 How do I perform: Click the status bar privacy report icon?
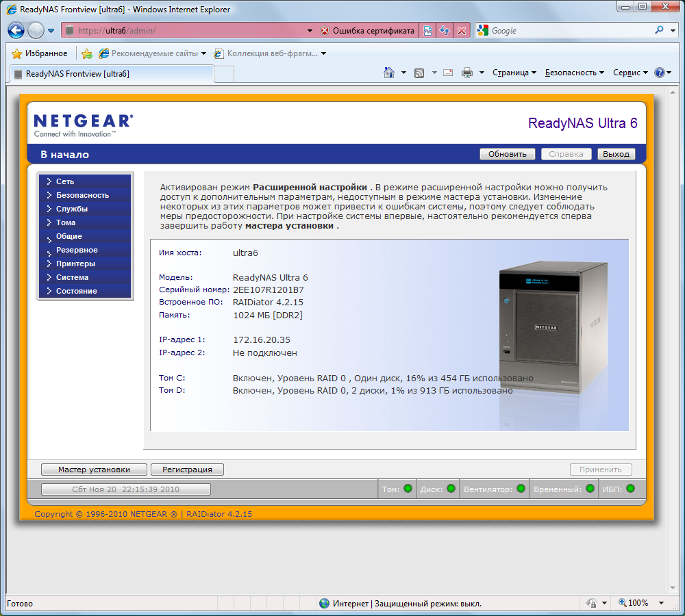pyautogui.click(x=592, y=604)
